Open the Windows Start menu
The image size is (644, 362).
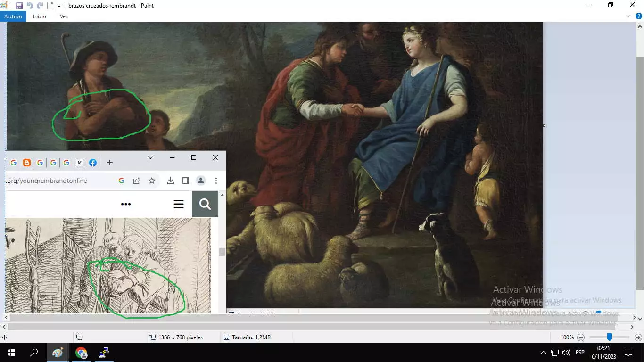pyautogui.click(x=11, y=353)
